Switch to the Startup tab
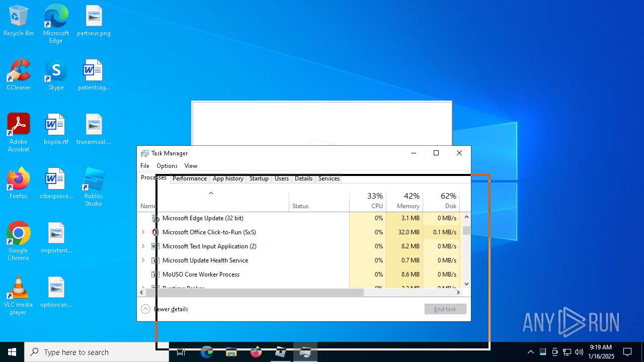This screenshot has height=362, width=644. (259, 178)
